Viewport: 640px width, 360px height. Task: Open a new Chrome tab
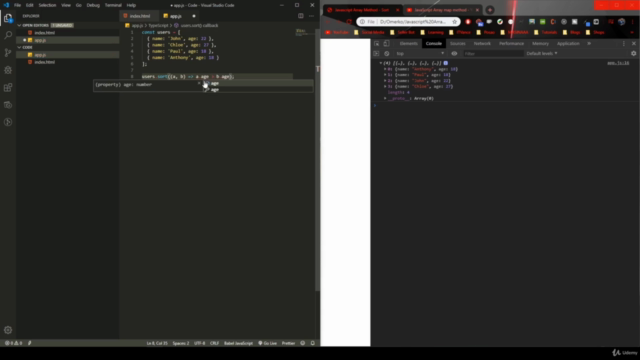pyautogui.click(x=490, y=10)
